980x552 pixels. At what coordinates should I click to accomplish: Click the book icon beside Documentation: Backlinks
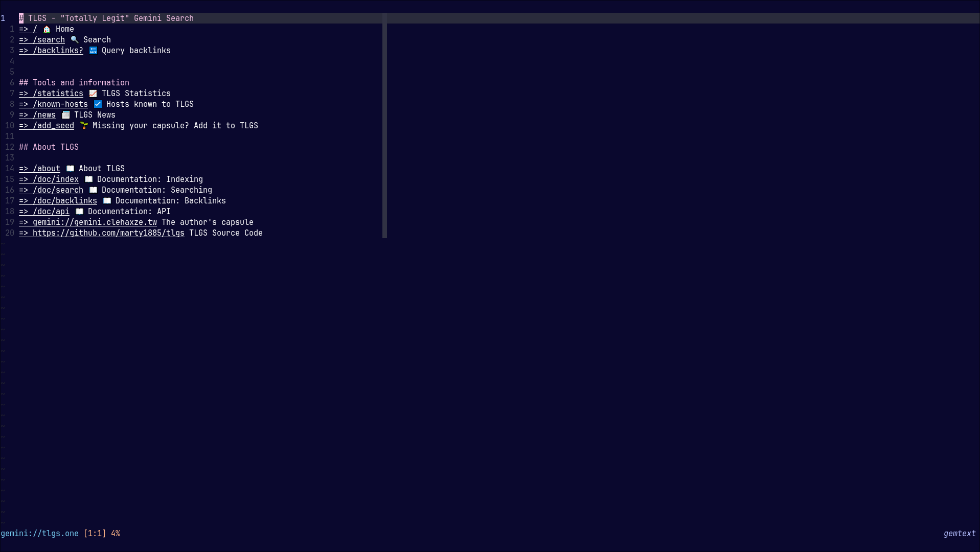[107, 201]
